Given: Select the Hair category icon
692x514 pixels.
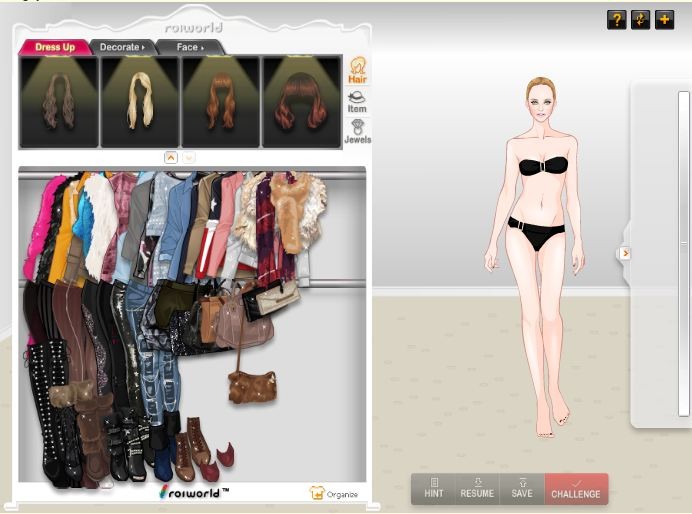Looking at the screenshot, I should click(357, 71).
